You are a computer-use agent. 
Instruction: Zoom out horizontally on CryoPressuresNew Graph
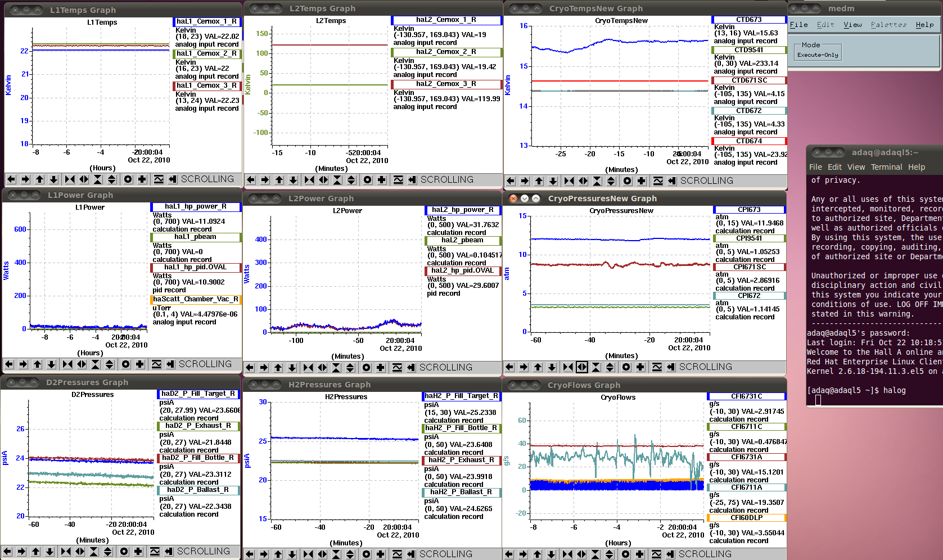click(582, 367)
